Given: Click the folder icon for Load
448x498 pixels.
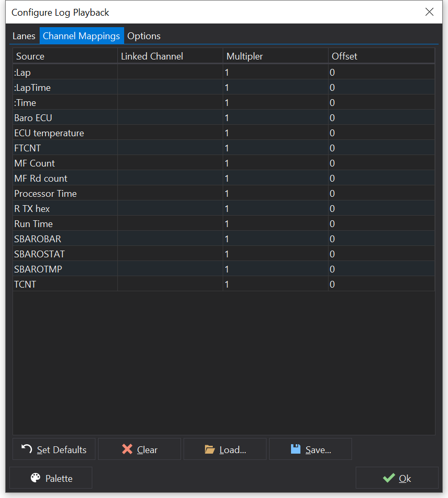Looking at the screenshot, I should tap(210, 449).
